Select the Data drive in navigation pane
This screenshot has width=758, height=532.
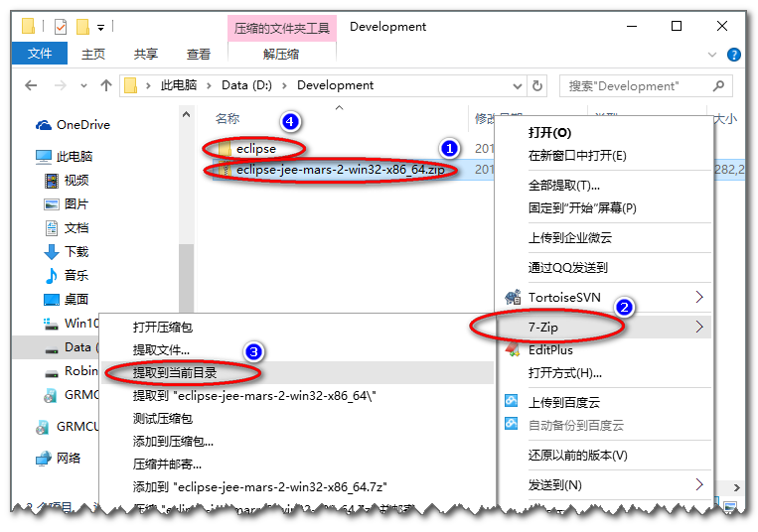coord(72,346)
